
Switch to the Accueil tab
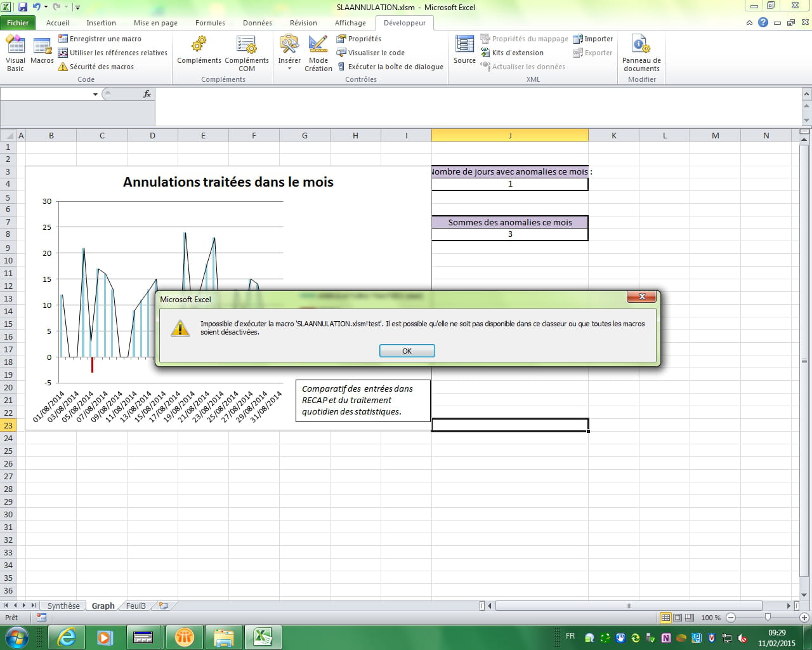(x=58, y=23)
